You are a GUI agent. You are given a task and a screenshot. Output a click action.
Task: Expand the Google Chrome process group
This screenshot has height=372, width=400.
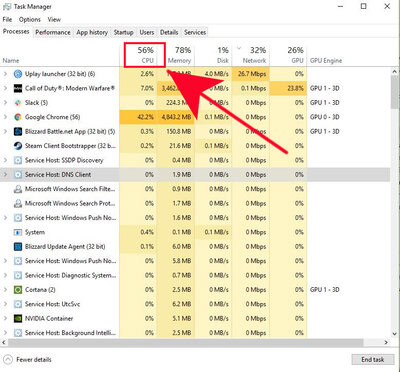(x=5, y=117)
